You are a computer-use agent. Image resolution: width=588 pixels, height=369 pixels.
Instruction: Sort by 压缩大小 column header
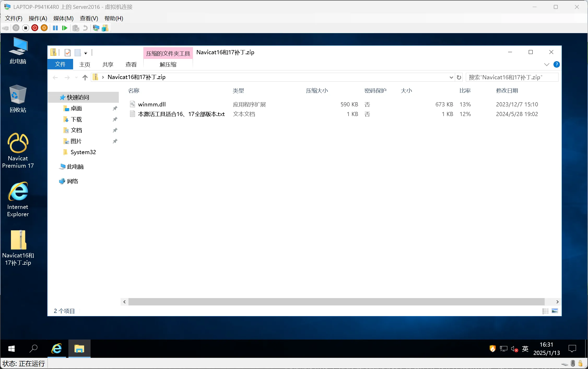point(317,91)
